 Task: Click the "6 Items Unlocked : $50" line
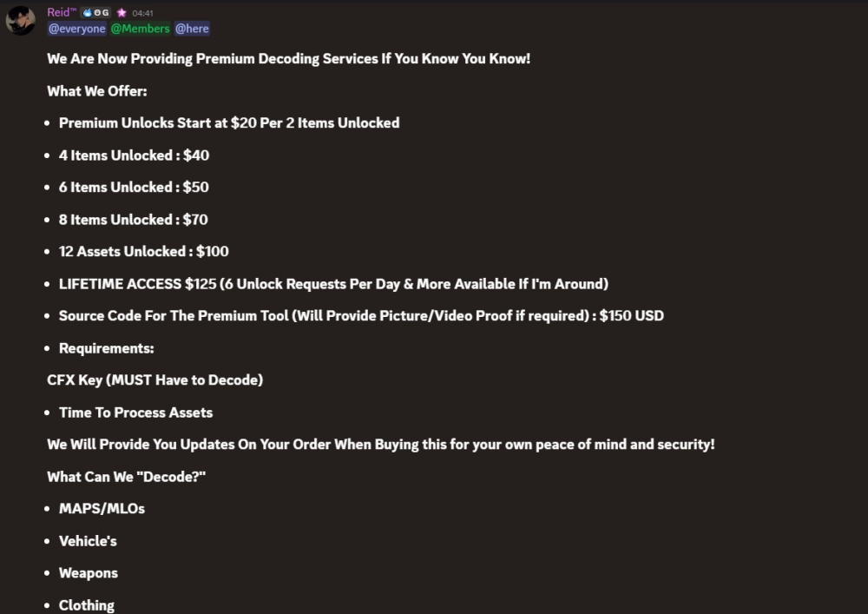[x=134, y=188]
